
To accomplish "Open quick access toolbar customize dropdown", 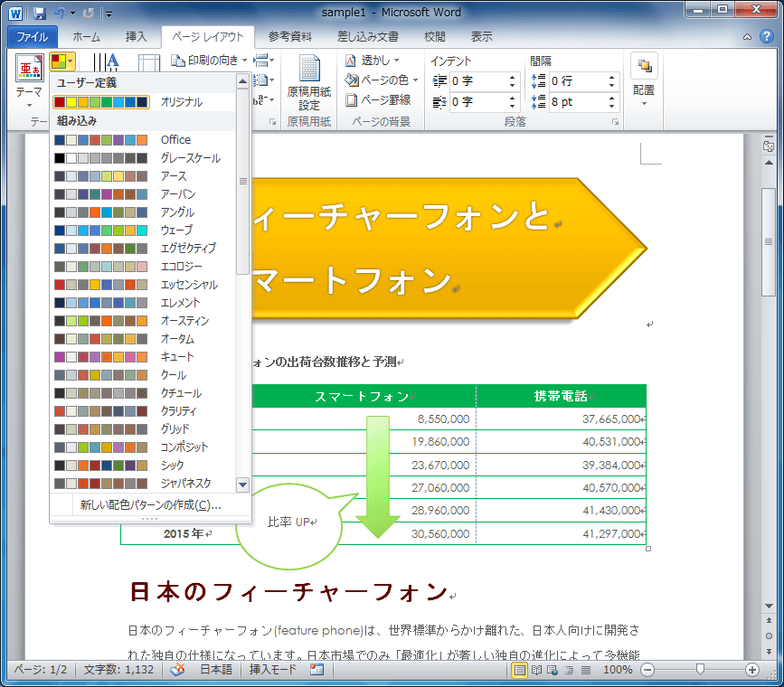I will (109, 14).
